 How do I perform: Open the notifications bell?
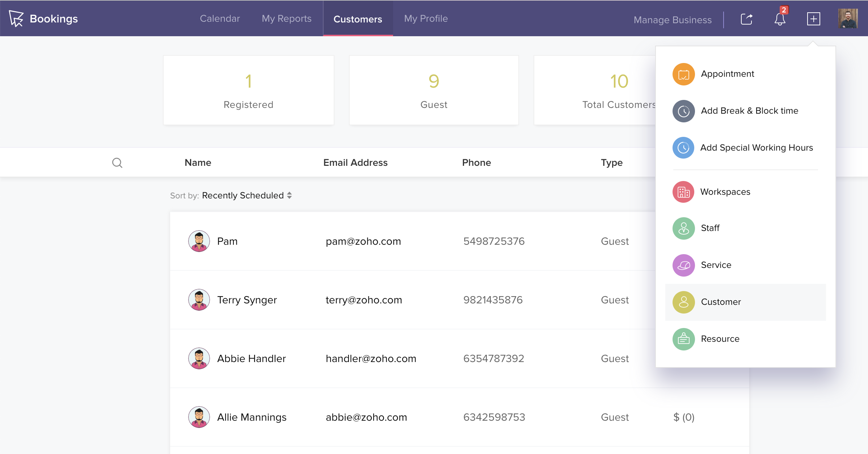pyautogui.click(x=780, y=19)
